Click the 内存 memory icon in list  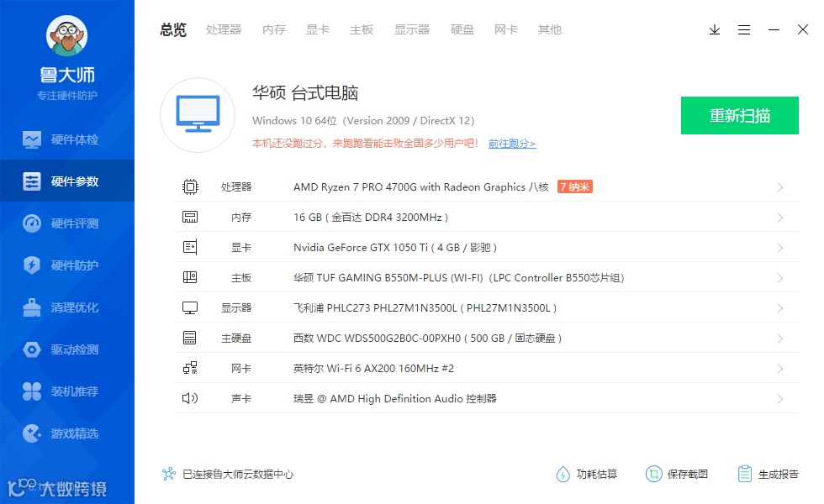tap(190, 217)
